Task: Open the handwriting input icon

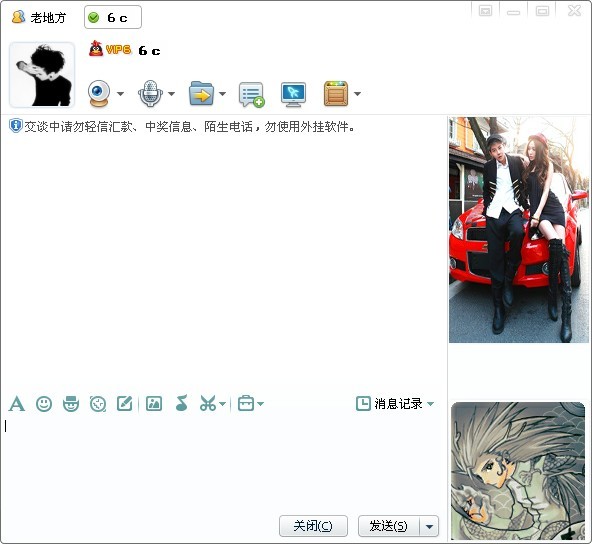Action: coord(125,404)
